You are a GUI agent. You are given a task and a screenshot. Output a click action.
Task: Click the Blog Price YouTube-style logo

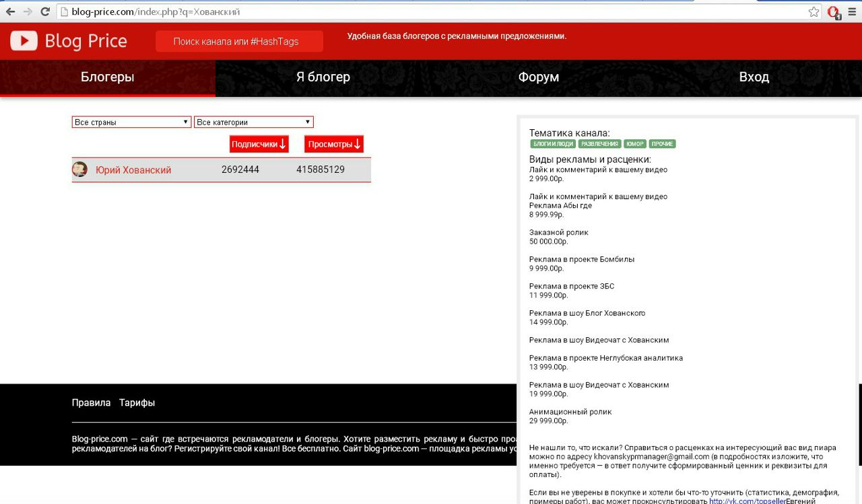pyautogui.click(x=24, y=41)
